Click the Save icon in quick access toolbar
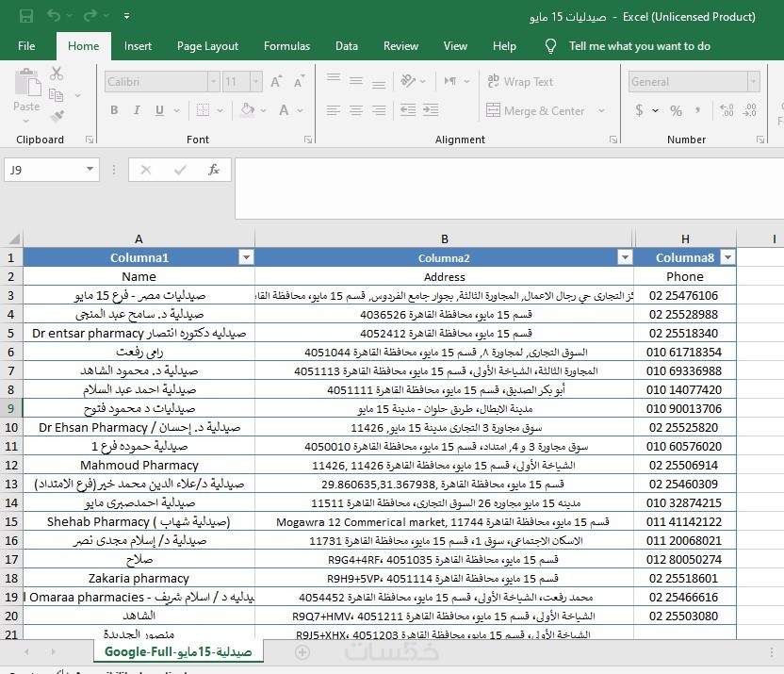Screen dimensions: 784x674 click(26, 16)
